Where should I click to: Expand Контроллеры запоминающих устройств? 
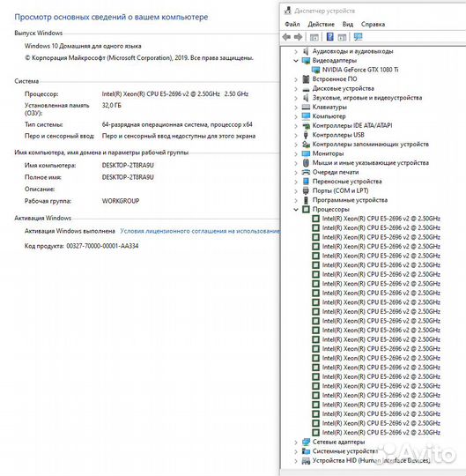tap(296, 145)
